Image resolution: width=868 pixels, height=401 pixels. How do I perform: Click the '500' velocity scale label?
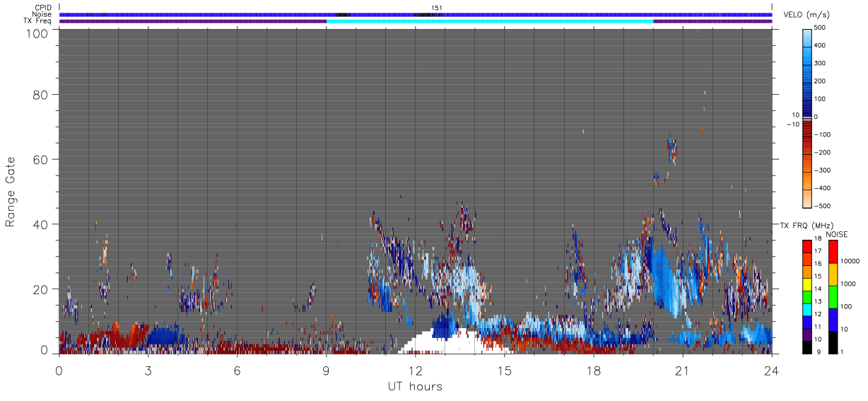point(820,28)
